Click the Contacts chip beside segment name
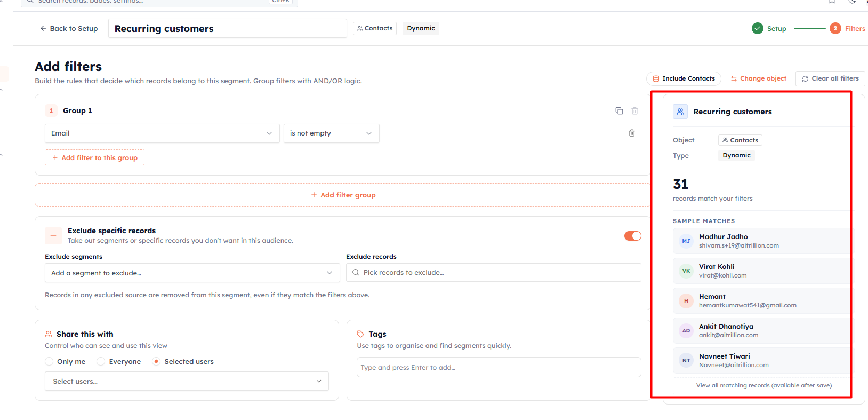Image resolution: width=868 pixels, height=420 pixels. 375,28
